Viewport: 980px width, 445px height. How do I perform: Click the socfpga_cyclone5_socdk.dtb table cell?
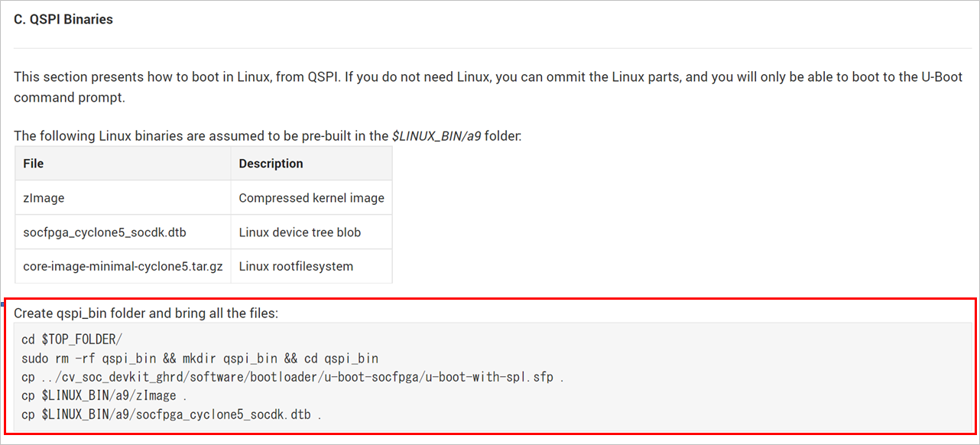pyautogui.click(x=122, y=232)
